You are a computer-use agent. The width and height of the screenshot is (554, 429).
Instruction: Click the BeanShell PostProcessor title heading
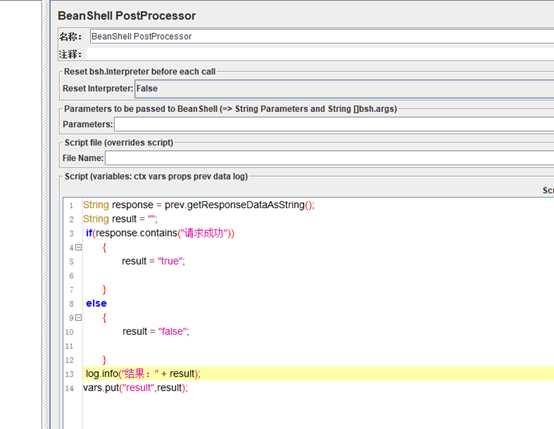pos(126,16)
